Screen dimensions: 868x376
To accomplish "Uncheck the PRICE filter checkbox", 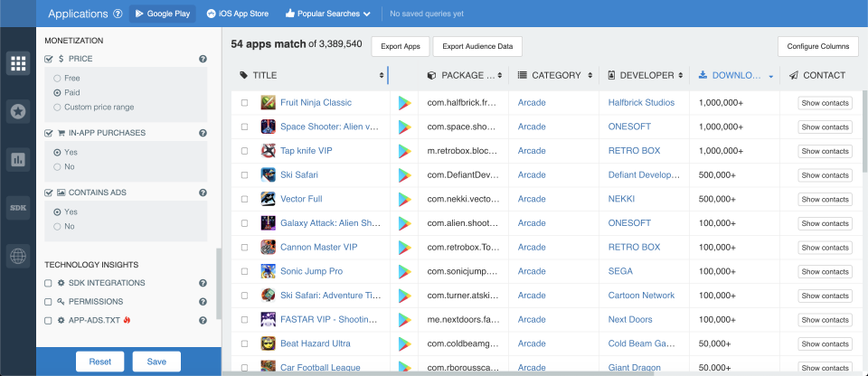I will (49, 59).
